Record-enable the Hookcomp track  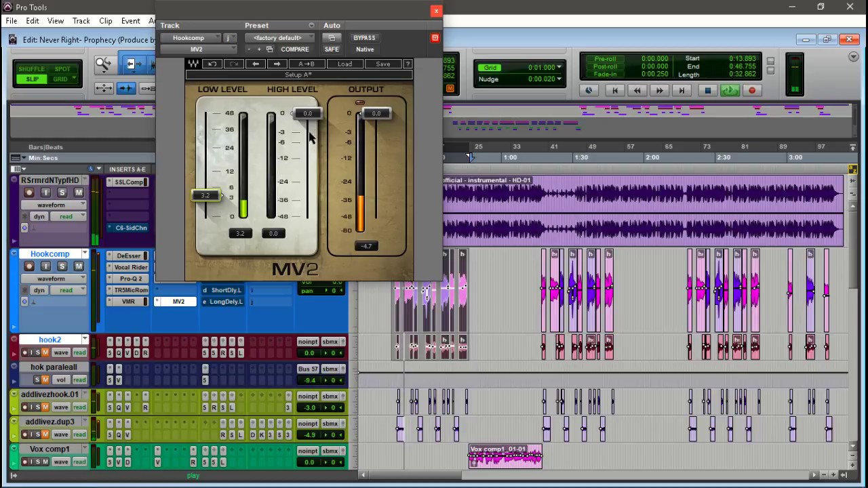29,266
